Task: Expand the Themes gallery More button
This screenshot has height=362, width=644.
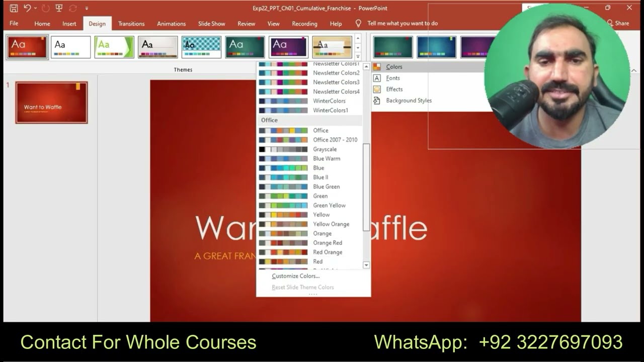Action: pos(358,56)
